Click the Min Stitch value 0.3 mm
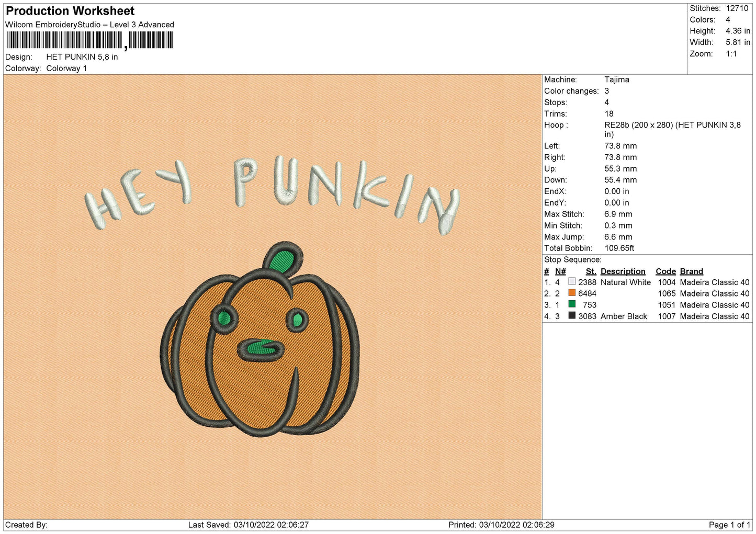 (x=618, y=225)
